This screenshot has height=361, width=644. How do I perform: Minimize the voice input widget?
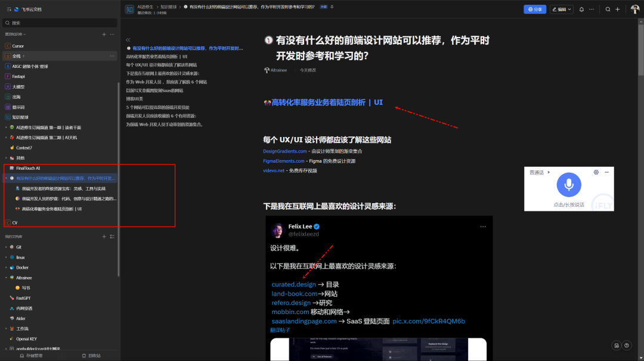tap(606, 172)
